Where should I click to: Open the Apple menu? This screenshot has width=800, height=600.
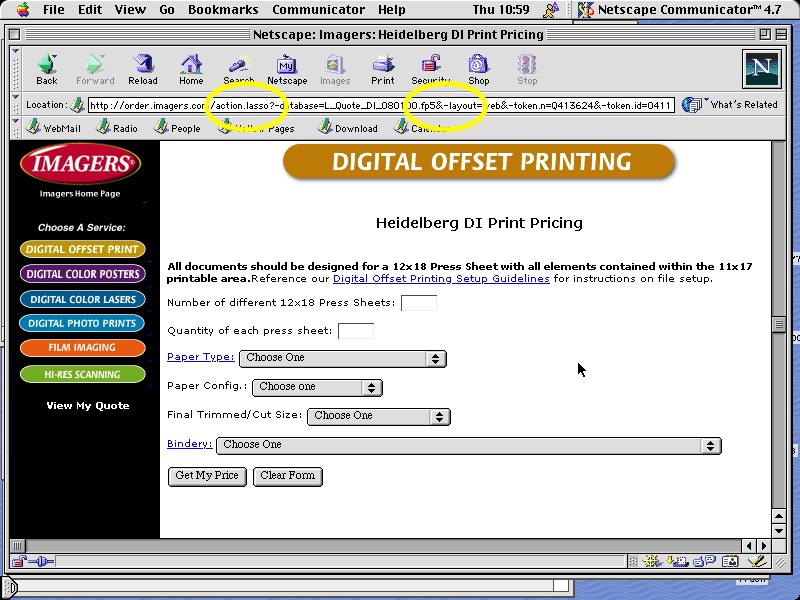[23, 9]
